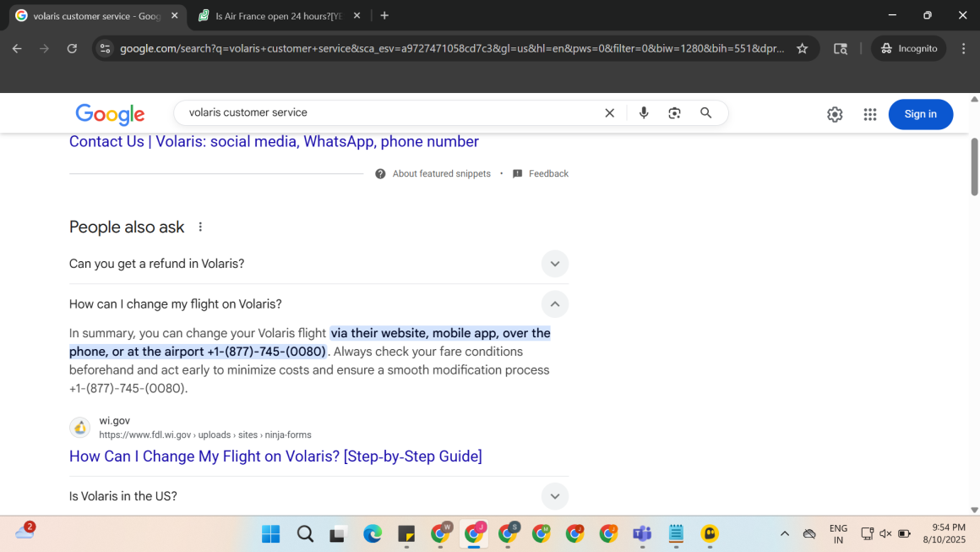Image resolution: width=980 pixels, height=552 pixels.
Task: Open the Notepad app on the taskbar
Action: point(676,534)
